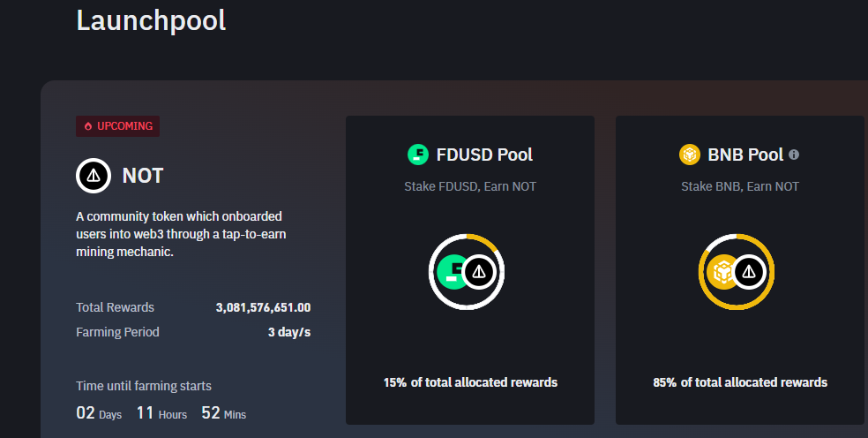Click the NOT logo inside the BNB Pool ring
The width and height of the screenshot is (868, 438).
point(749,271)
